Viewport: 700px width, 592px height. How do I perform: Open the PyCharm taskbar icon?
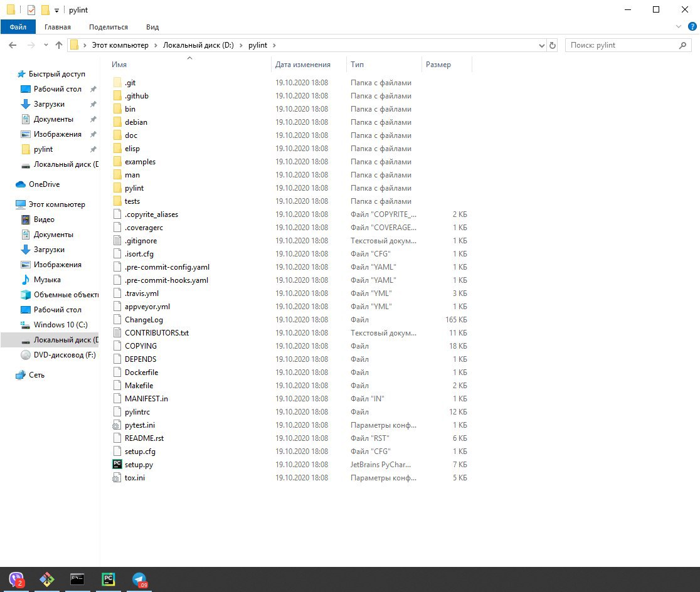(108, 579)
